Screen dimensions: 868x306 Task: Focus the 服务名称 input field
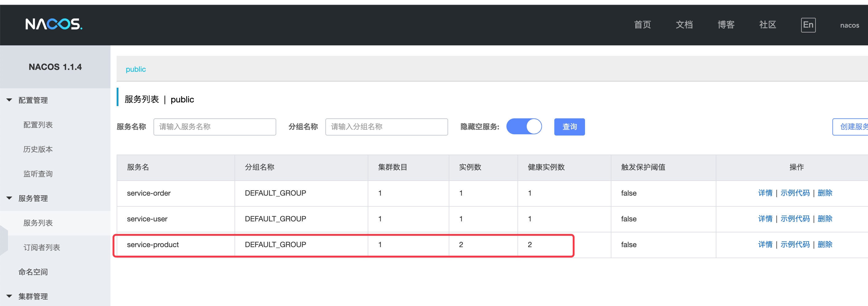[x=215, y=127]
